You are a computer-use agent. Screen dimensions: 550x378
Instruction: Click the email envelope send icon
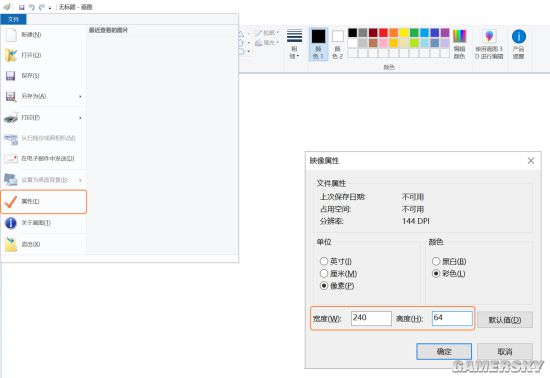[x=11, y=158]
